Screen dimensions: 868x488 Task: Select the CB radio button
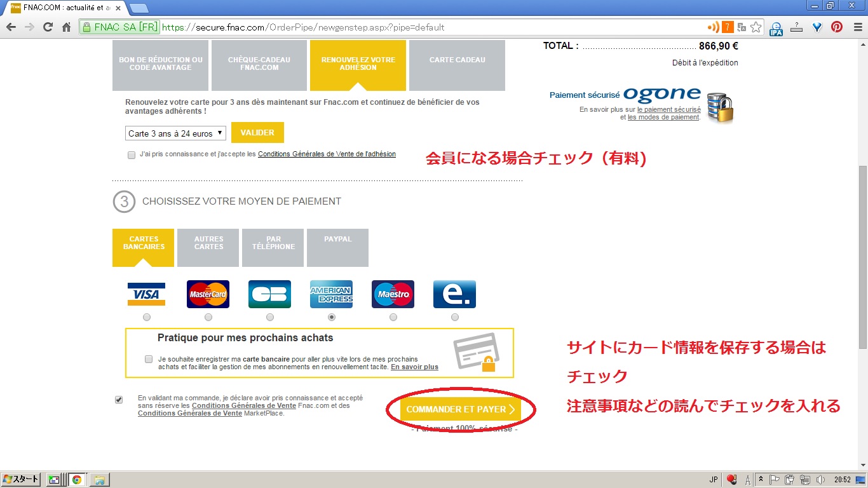point(270,317)
